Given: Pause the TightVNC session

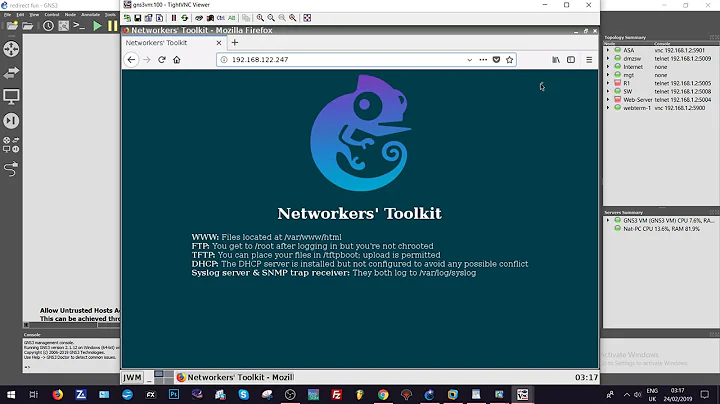Looking at the screenshot, I should click(174, 18).
